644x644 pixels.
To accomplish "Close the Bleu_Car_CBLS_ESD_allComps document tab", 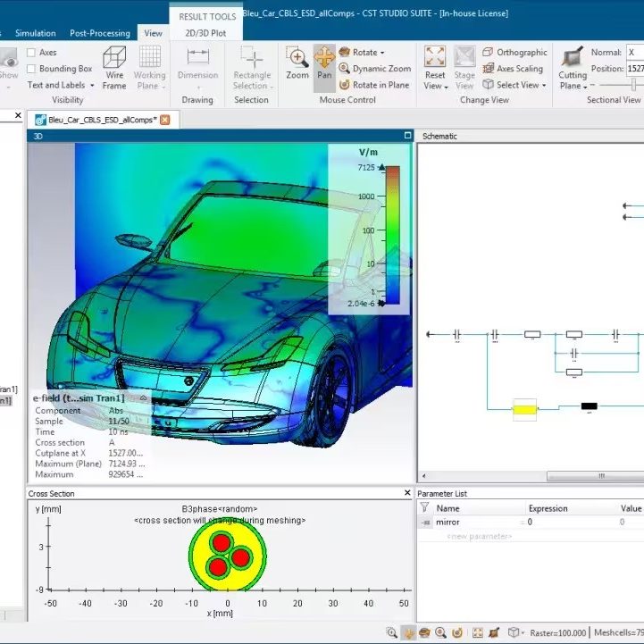I will 164,119.
